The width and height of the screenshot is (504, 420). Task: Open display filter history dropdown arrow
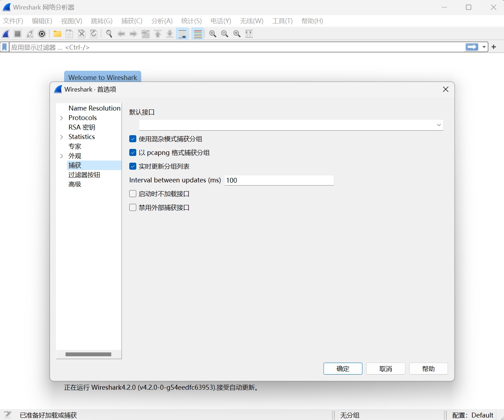point(484,47)
